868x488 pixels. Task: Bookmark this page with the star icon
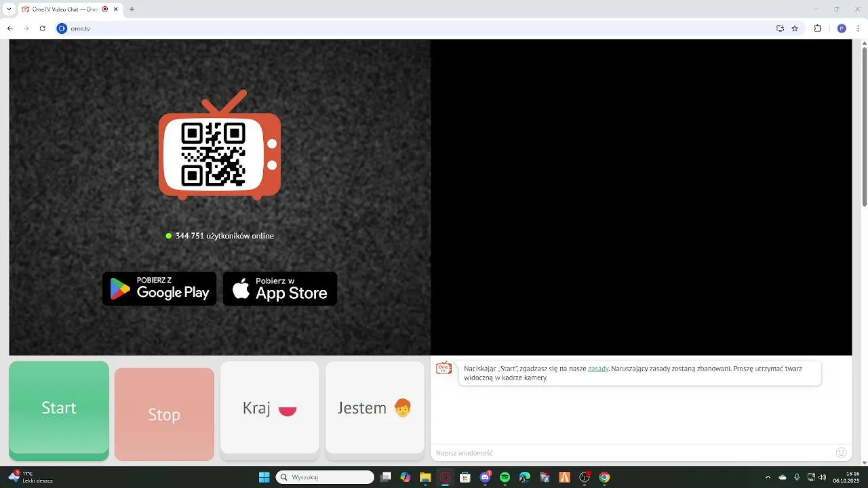pyautogui.click(x=795, y=28)
